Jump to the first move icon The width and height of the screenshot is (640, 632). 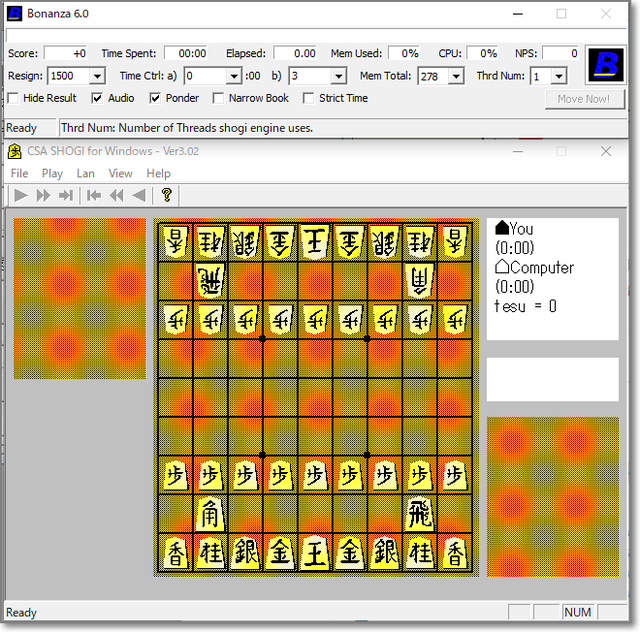click(93, 195)
